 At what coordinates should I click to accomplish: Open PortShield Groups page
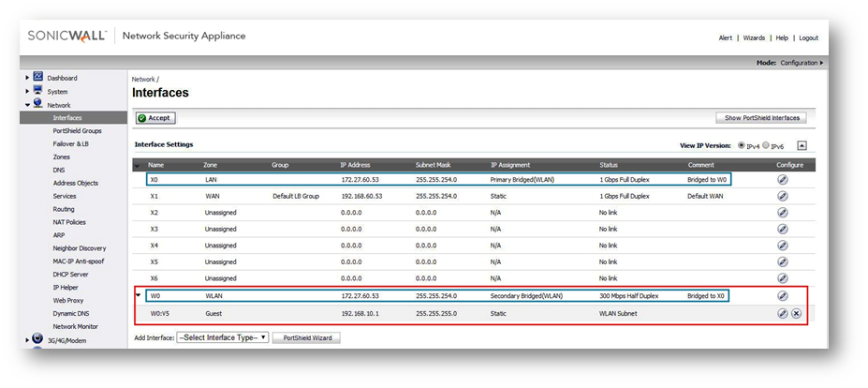coord(77,131)
